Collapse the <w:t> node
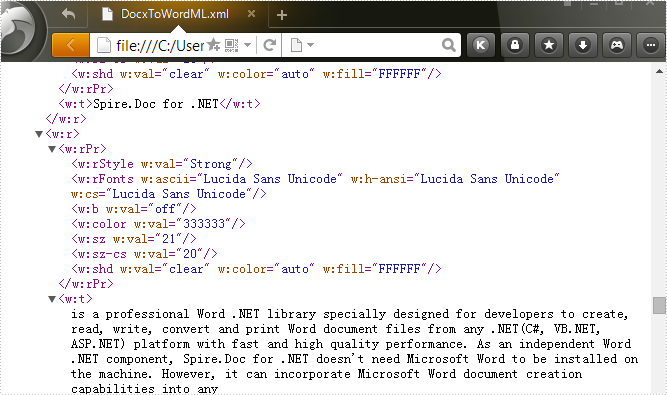Viewport: 667px width, 395px height. pos(52,299)
